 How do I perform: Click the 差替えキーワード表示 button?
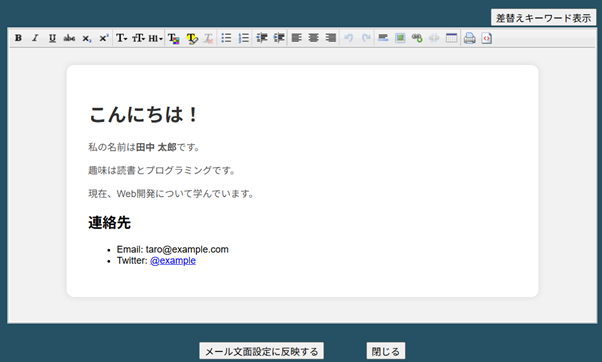543,18
